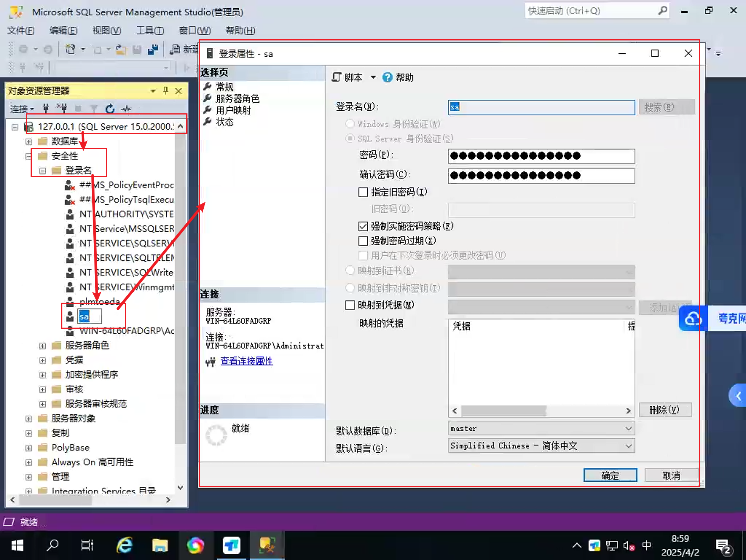Open Internet Explorer from taskbar

tap(124, 545)
